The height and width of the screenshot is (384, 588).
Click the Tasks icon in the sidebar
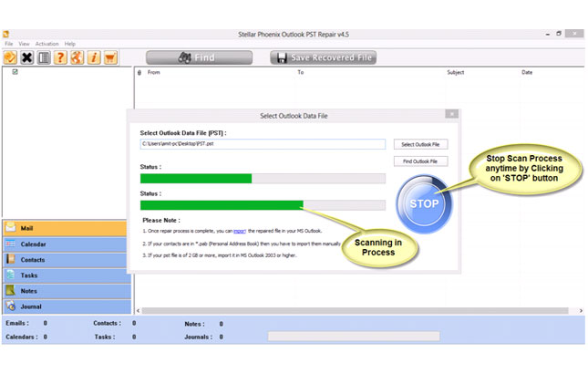[11, 275]
